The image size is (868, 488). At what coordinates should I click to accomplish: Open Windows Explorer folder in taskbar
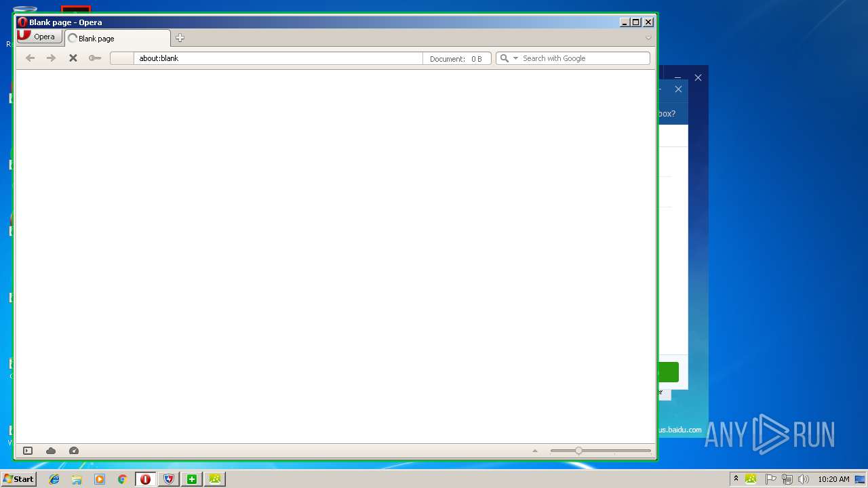click(x=77, y=479)
